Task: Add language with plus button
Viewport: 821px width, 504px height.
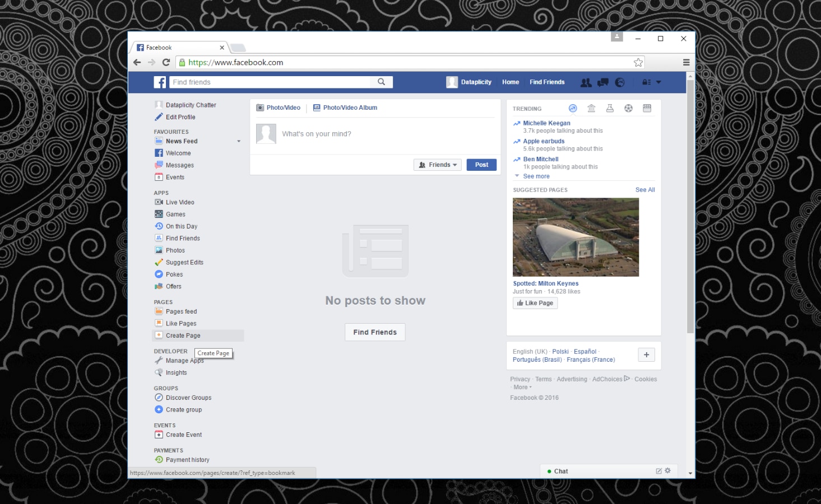Action: point(646,354)
